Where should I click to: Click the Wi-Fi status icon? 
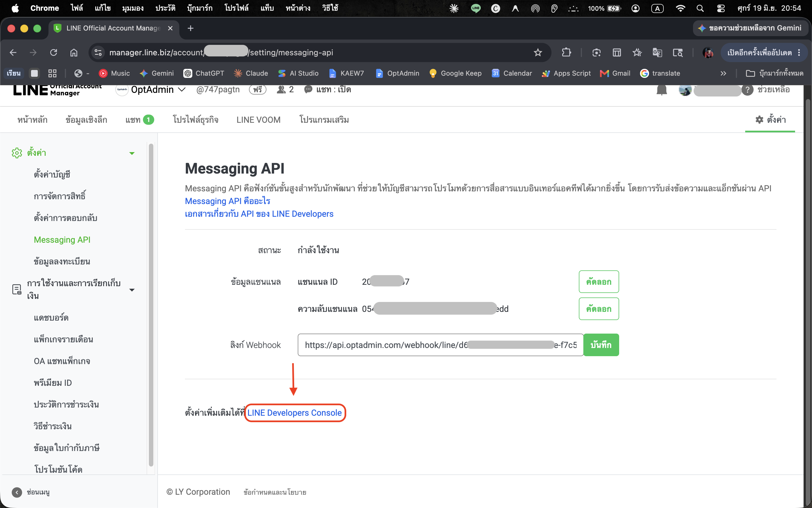[680, 8]
